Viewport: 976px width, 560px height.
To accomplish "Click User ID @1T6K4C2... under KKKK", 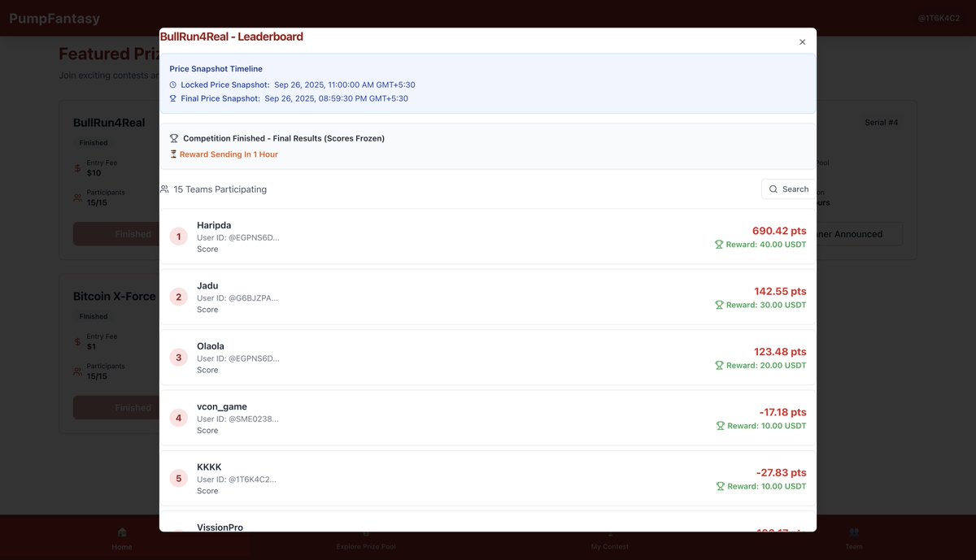I will point(237,480).
